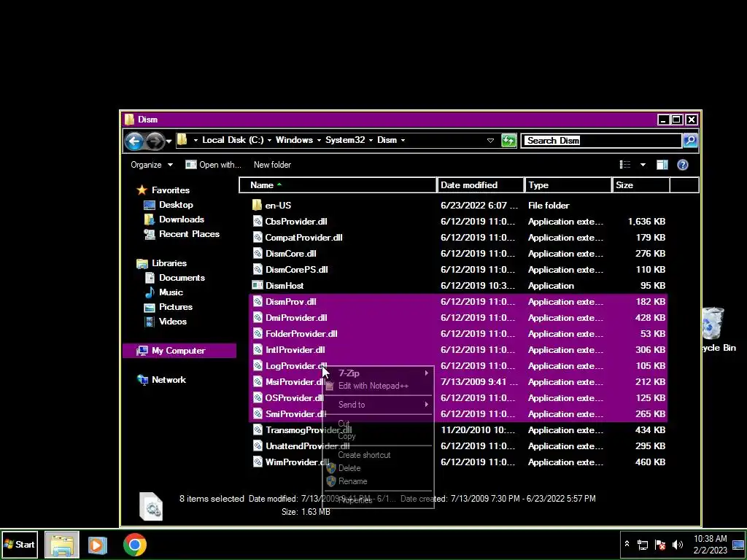Select the DismHost application icon
Image resolution: width=747 pixels, height=560 pixels.
258,286
